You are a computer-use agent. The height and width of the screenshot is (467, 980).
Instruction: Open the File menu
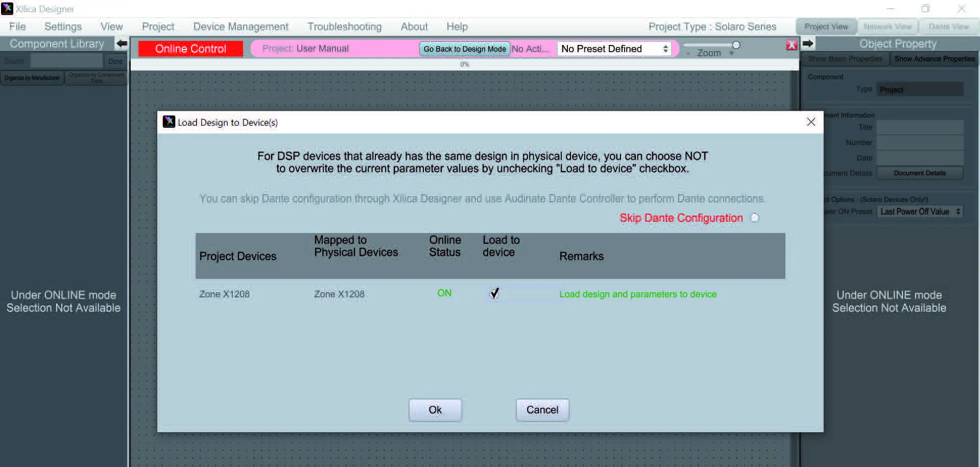[x=17, y=27]
